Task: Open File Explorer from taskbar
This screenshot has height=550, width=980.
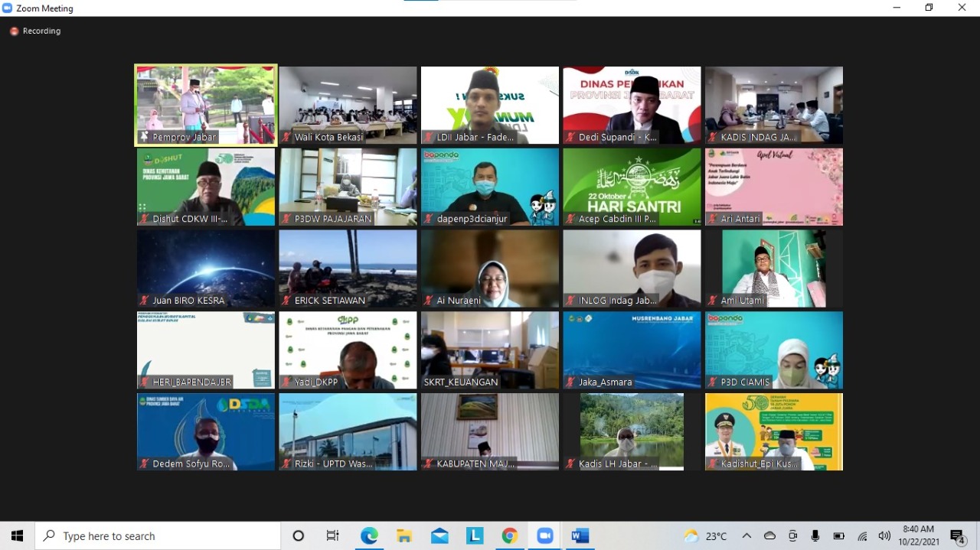Action: (x=404, y=535)
